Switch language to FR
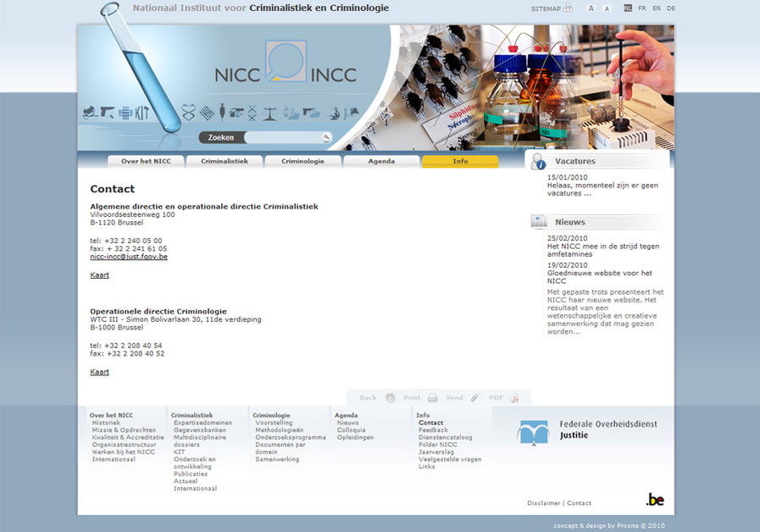This screenshot has height=532, width=760. click(642, 8)
